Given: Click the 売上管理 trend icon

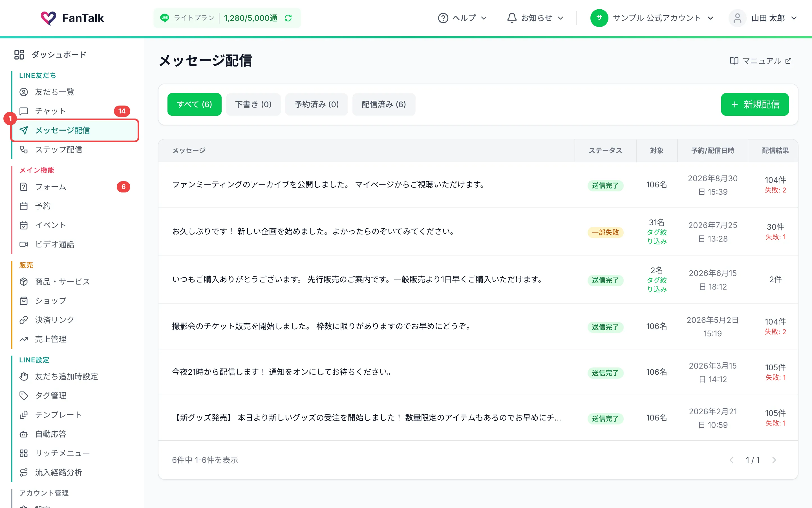Looking at the screenshot, I should pyautogui.click(x=24, y=339).
